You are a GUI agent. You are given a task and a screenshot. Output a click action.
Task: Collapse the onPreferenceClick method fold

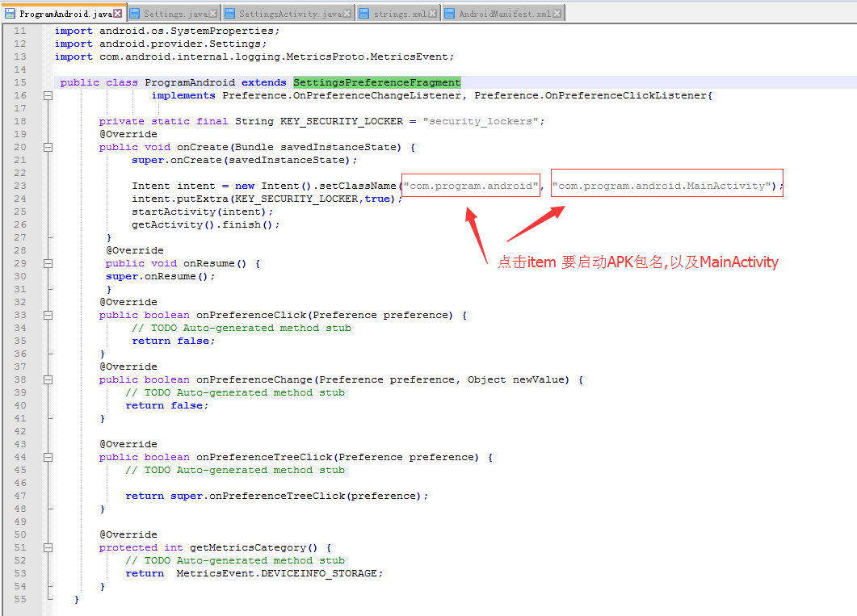tap(47, 314)
